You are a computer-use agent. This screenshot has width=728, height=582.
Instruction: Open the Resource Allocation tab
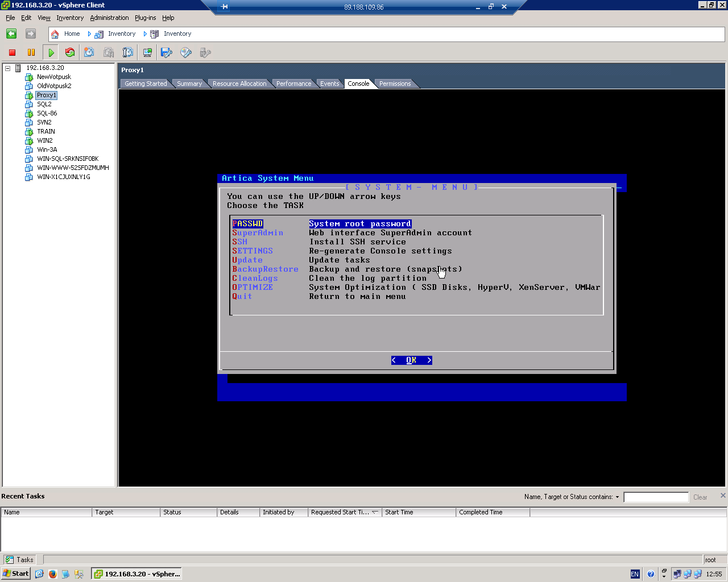click(x=239, y=84)
